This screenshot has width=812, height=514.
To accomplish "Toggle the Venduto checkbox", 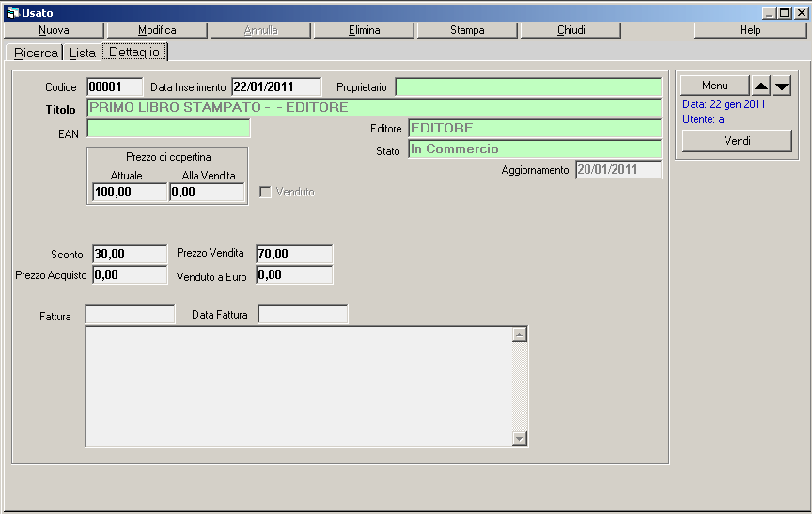I will point(265,192).
